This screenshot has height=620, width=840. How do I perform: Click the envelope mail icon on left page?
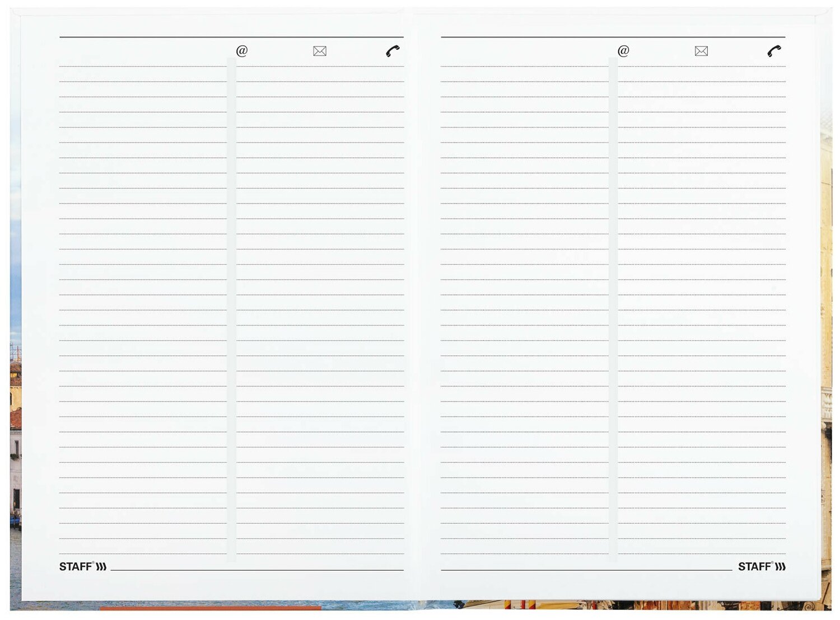[320, 51]
